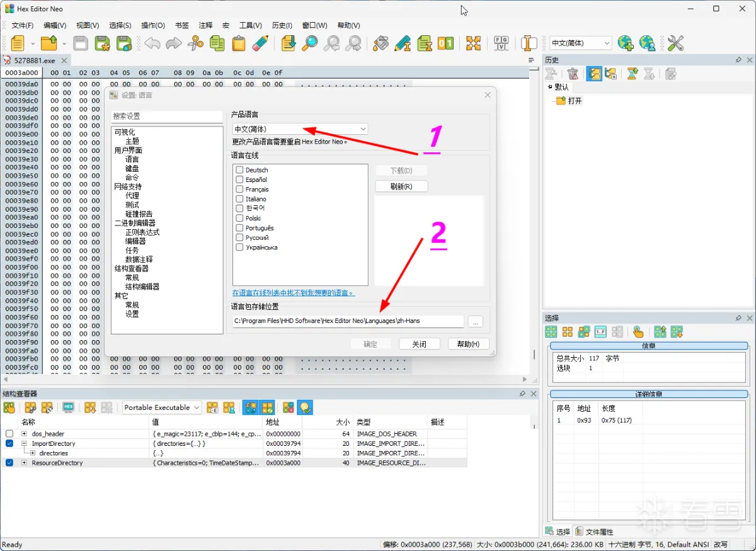Click the first green icon in Structure Viewer toolbar
The height and width of the screenshot is (551, 756).
[x=9, y=407]
